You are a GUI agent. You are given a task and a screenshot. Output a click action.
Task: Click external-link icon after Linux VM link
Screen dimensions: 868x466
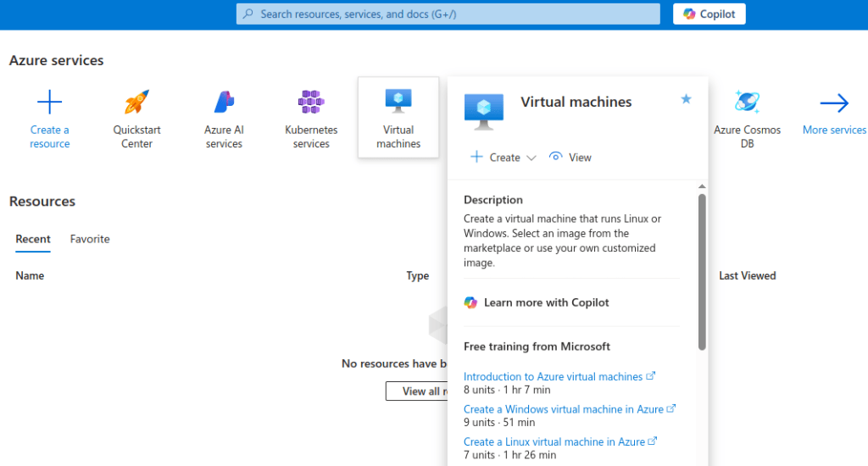pos(653,441)
